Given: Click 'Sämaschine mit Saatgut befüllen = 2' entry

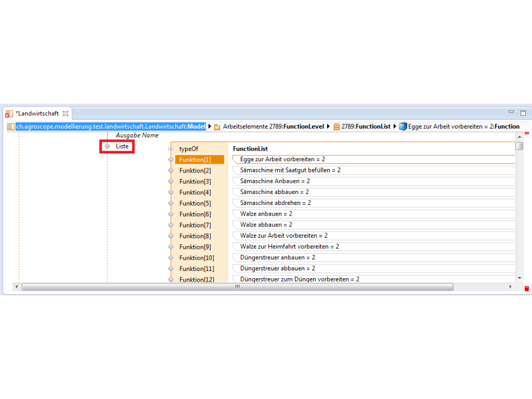Looking at the screenshot, I should (290, 170).
